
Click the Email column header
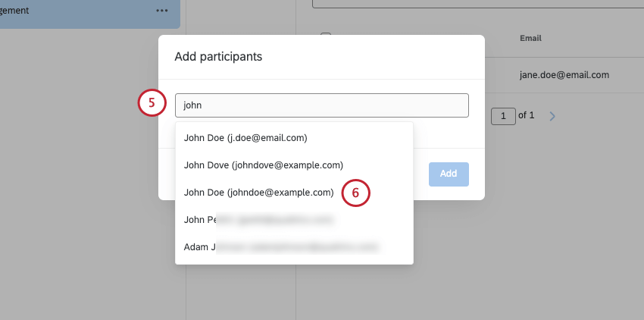coord(530,38)
